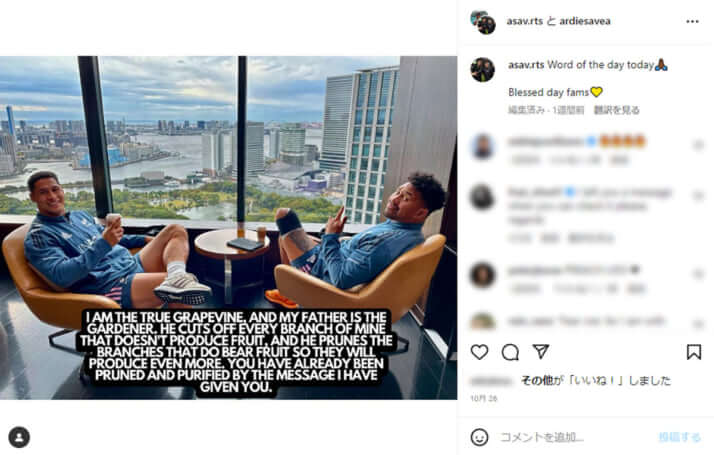Open the comment speech bubble icon
Screen dimensions: 714x455
click(x=510, y=352)
